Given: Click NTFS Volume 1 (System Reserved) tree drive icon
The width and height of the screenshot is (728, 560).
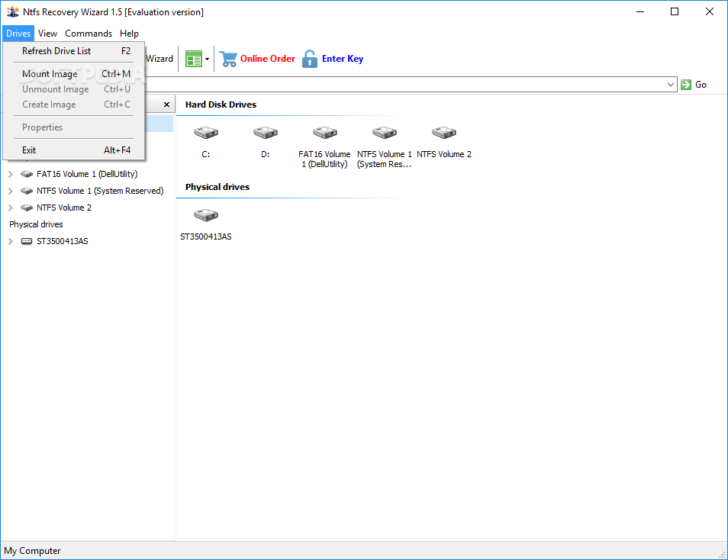Looking at the screenshot, I should pos(27,191).
